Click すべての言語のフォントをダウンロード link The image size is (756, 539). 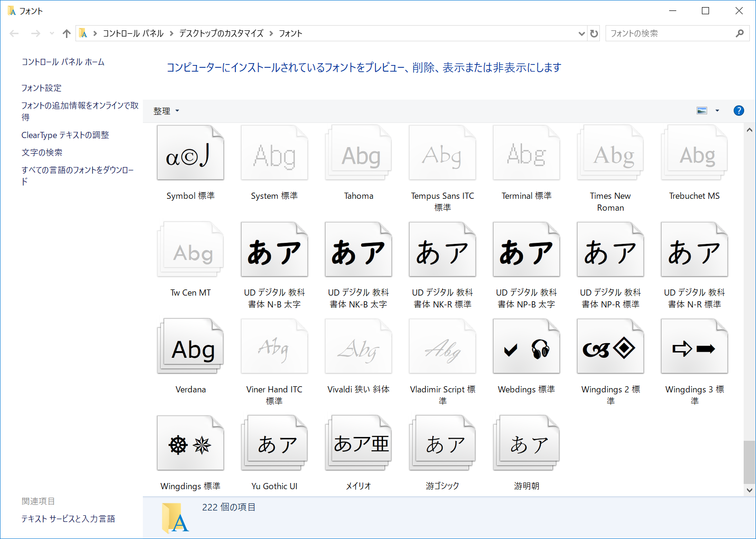78,176
